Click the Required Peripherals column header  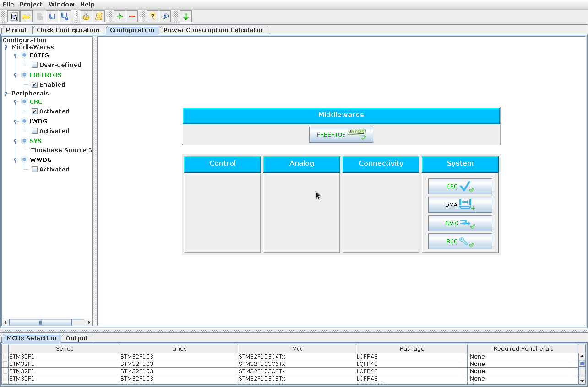point(523,349)
